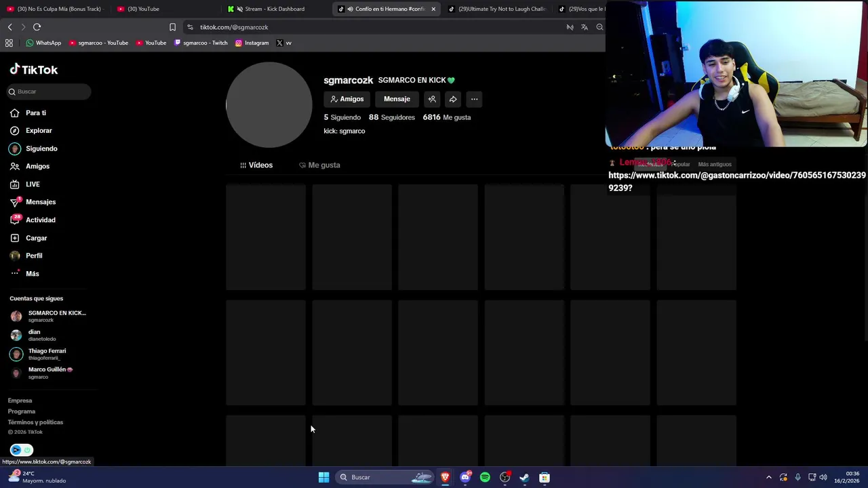Switch to Ultimate Try Not to Laugh tab
Viewport: 868px width, 488px height.
coord(498,9)
